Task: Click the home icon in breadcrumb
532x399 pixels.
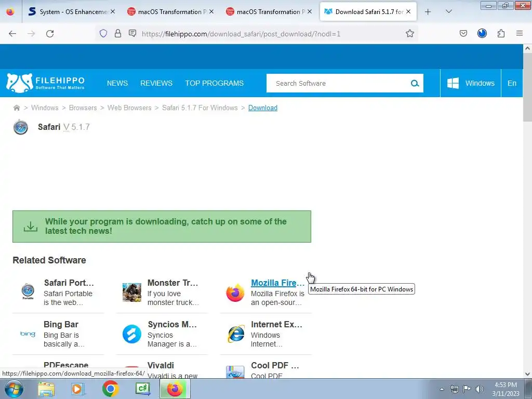Action: (16, 108)
